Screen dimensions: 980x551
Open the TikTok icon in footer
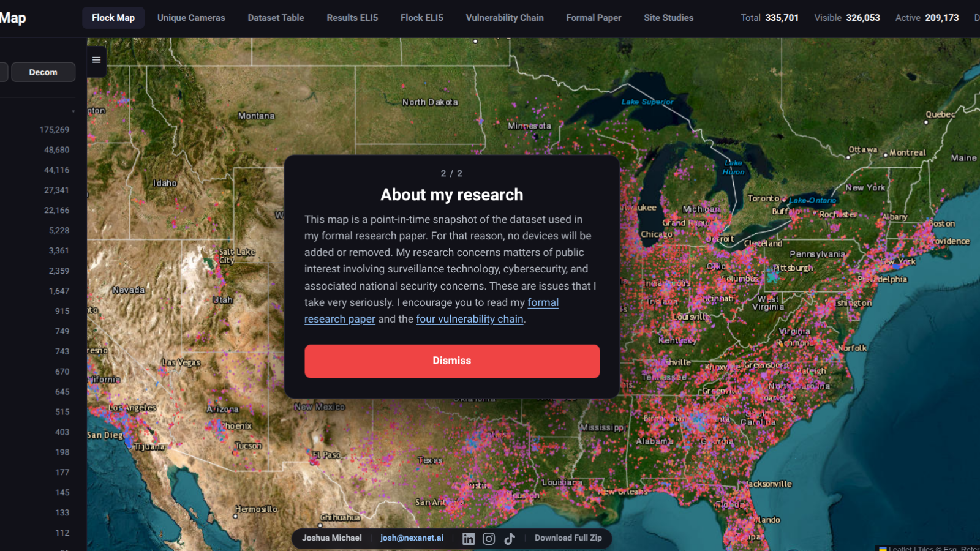[x=510, y=539]
